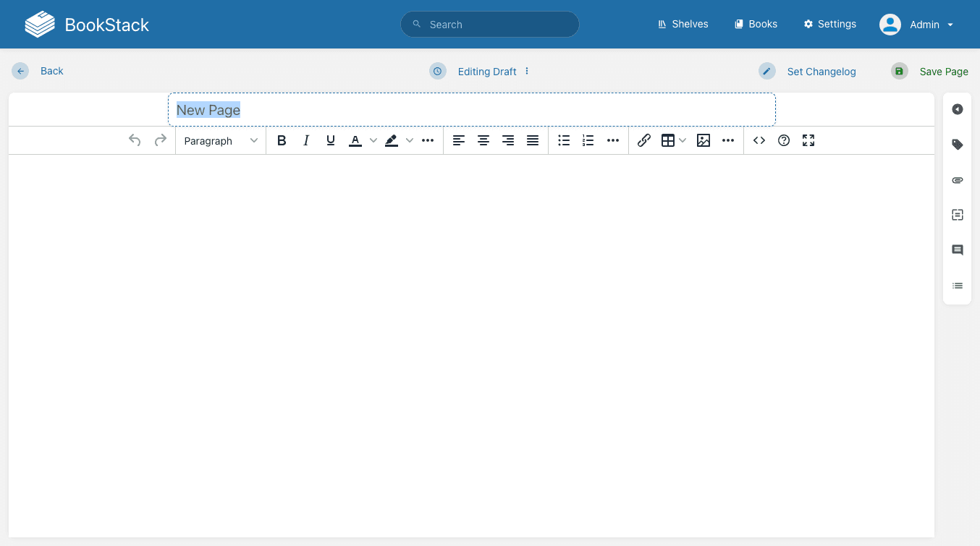Open the comments panel icon
The width and height of the screenshot is (980, 546).
[x=958, y=250]
